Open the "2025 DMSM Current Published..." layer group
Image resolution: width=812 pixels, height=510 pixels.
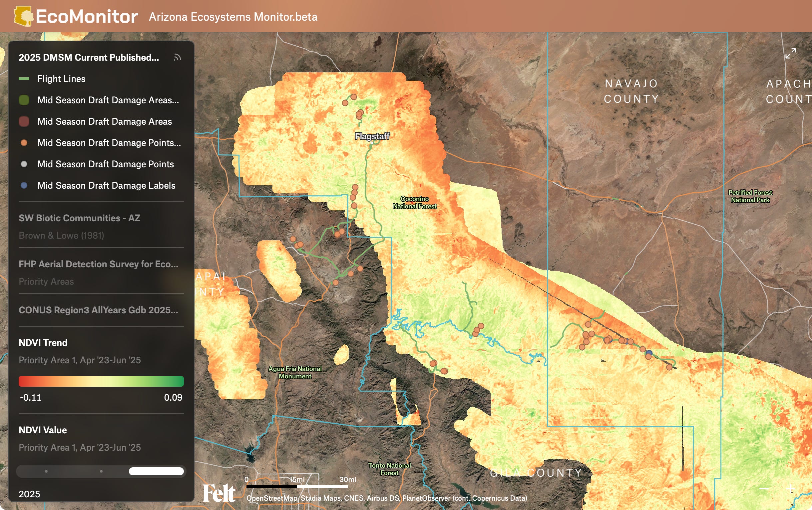pos(89,57)
